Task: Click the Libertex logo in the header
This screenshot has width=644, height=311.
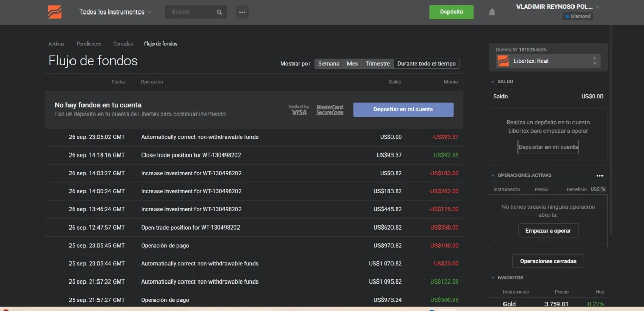Action: click(x=54, y=12)
